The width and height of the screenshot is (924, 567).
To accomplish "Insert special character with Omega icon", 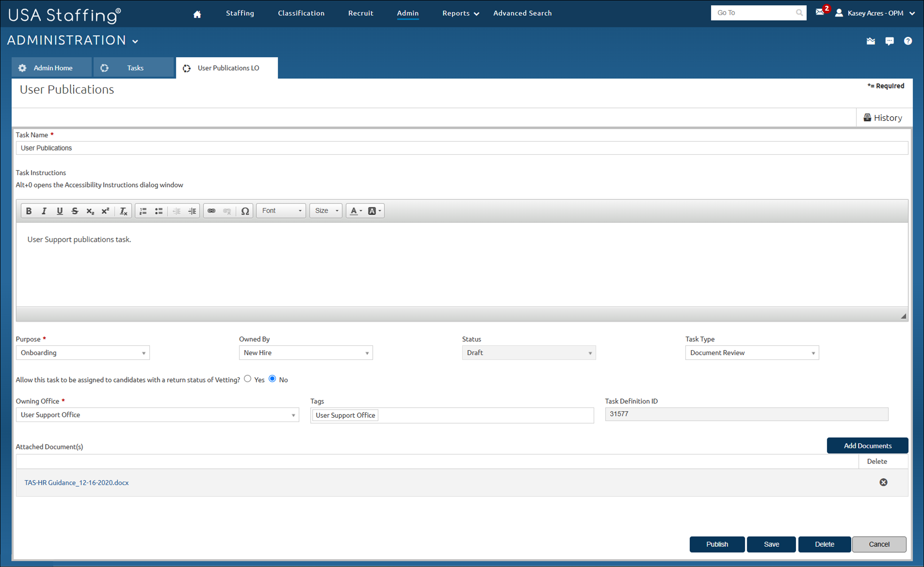I will pos(245,211).
